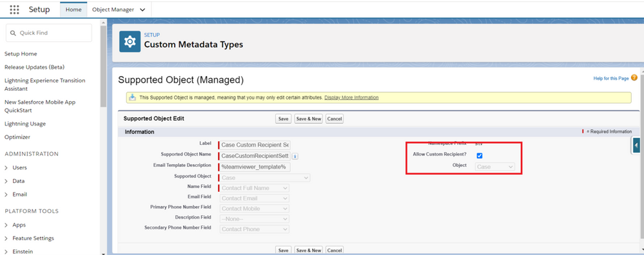This screenshot has width=644, height=255.
Task: Switch to the Home tab
Action: pyautogui.click(x=73, y=10)
